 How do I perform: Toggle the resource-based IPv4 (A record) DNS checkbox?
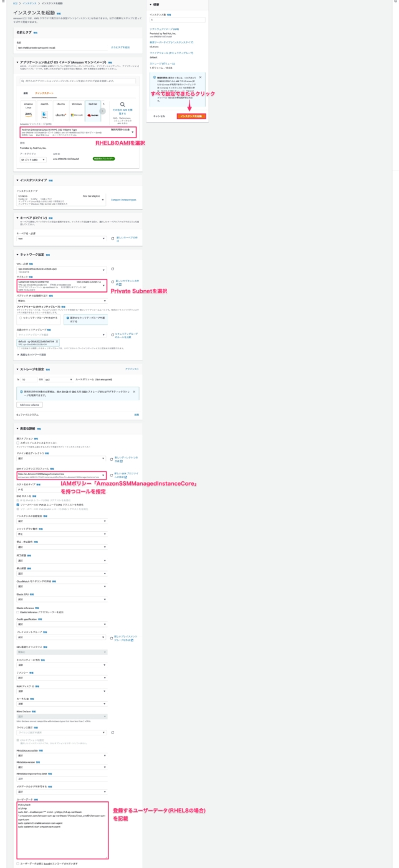tap(18, 504)
